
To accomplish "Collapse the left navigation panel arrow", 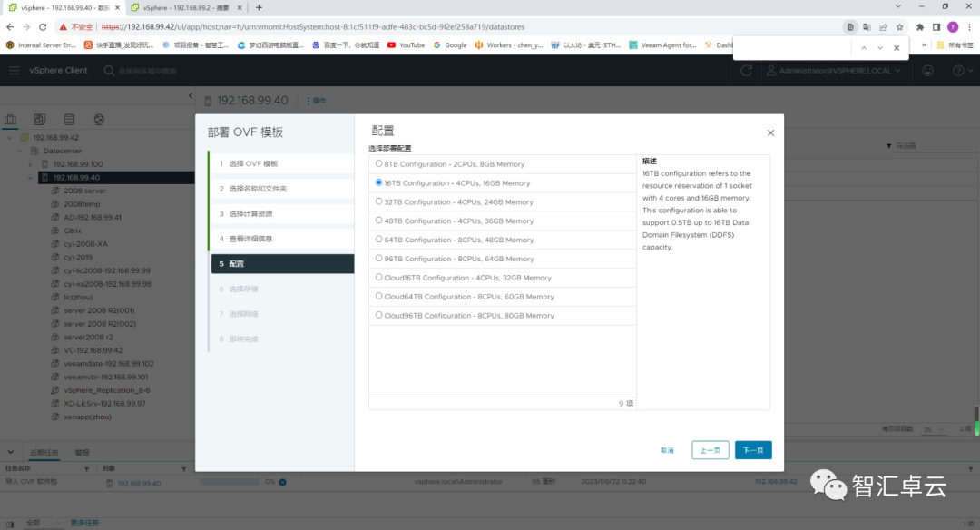I will (x=191, y=95).
